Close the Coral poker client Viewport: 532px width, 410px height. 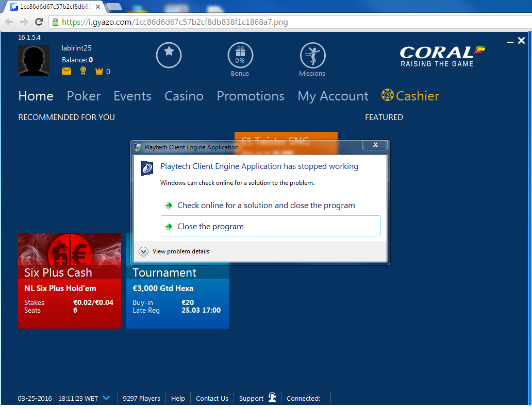tap(522, 41)
